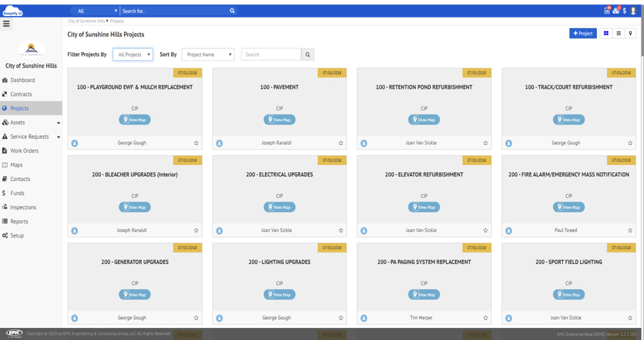Click the magnifier button beside project search
Screen dimensions: 644x340
point(308,54)
